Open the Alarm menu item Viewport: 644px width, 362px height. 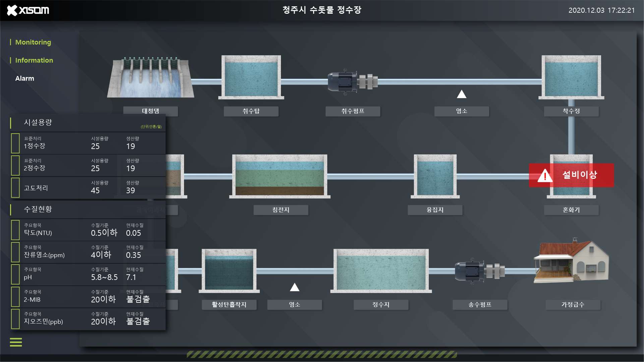[25, 78]
